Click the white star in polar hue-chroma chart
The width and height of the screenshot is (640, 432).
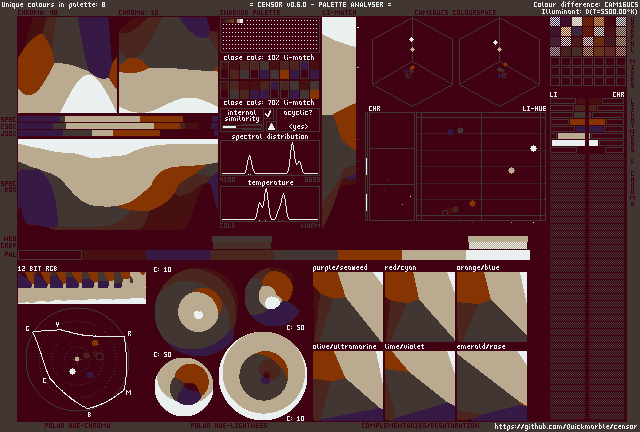72,372
